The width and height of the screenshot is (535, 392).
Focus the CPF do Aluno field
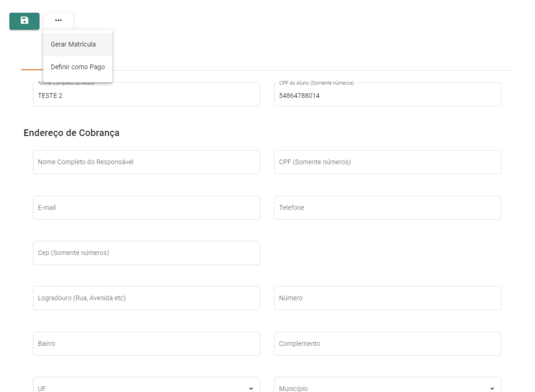pyautogui.click(x=387, y=95)
